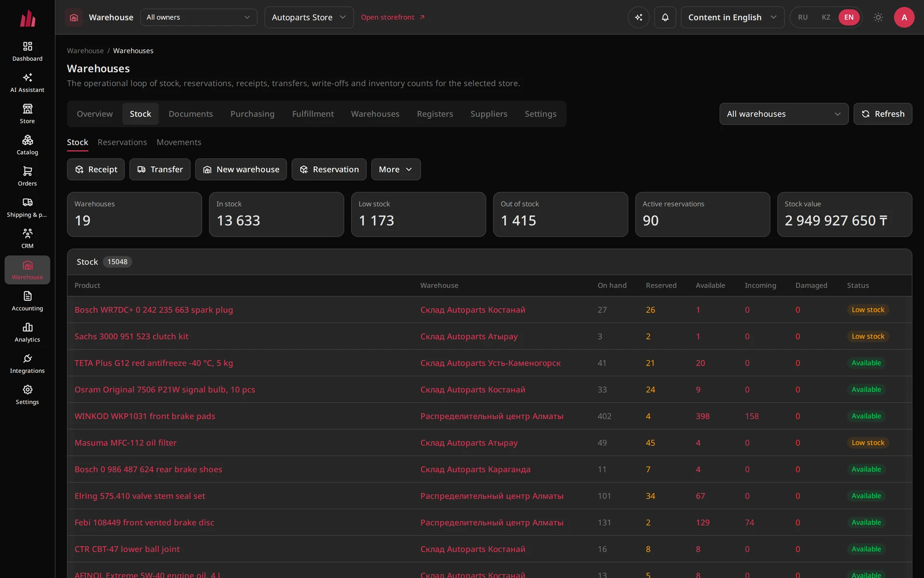This screenshot has width=924, height=578.
Task: Click the New warehouse button
Action: [x=241, y=170]
